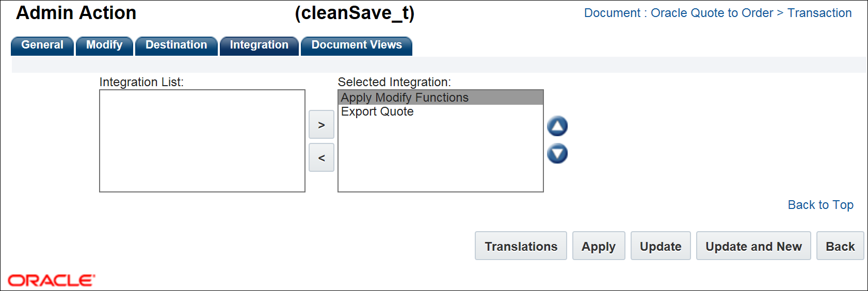868x291 pixels.
Task: Go to the Document Views tab
Action: pyautogui.click(x=356, y=45)
